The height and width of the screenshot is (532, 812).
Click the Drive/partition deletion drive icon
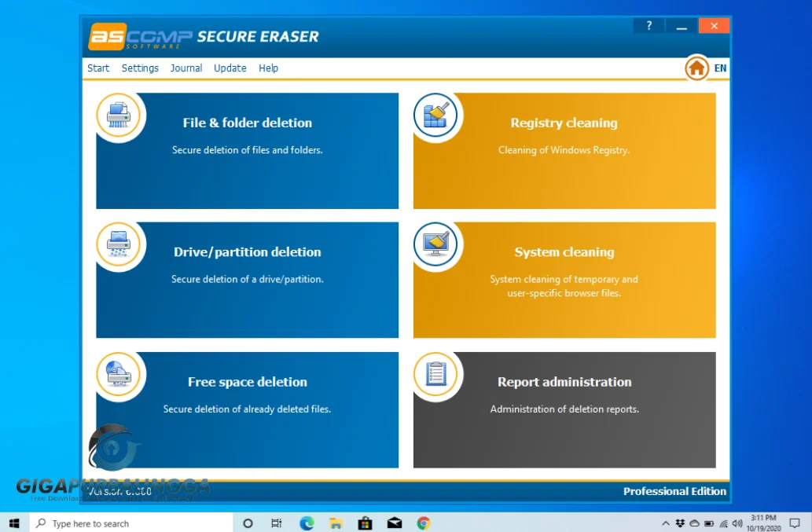(119, 244)
